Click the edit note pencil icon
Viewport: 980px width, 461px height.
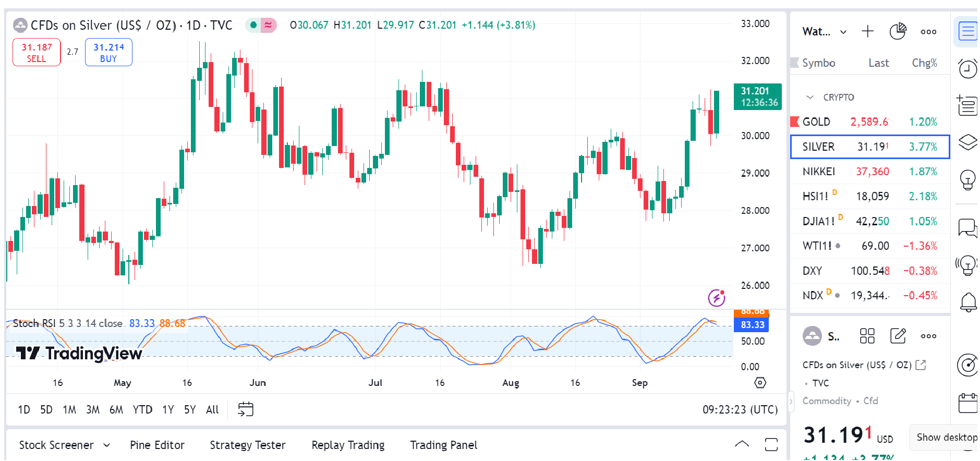click(898, 336)
